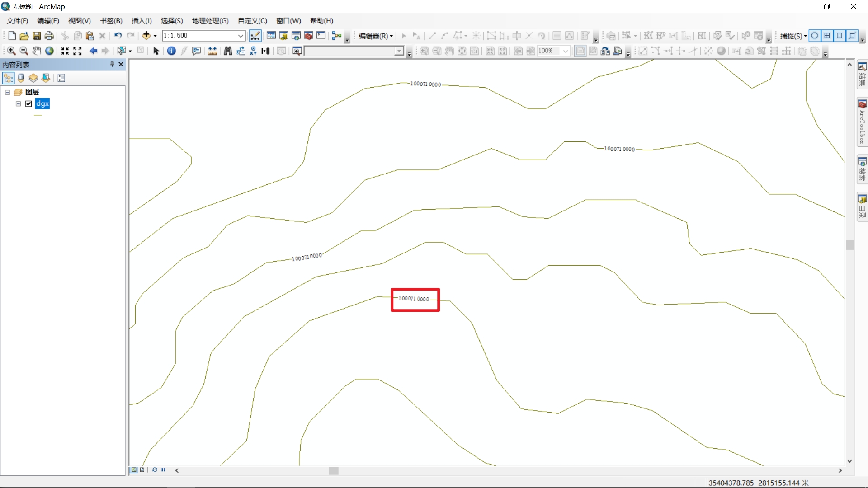This screenshot has width=868, height=488.
Task: Toggle List By Drawing Order button
Action: click(x=8, y=78)
